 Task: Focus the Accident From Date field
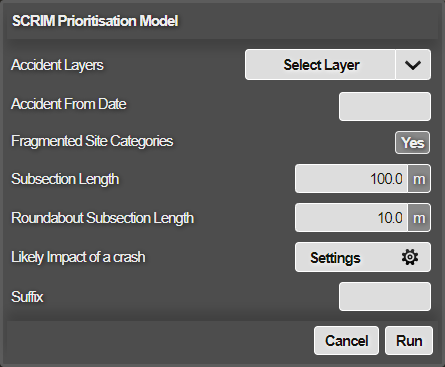[385, 107]
